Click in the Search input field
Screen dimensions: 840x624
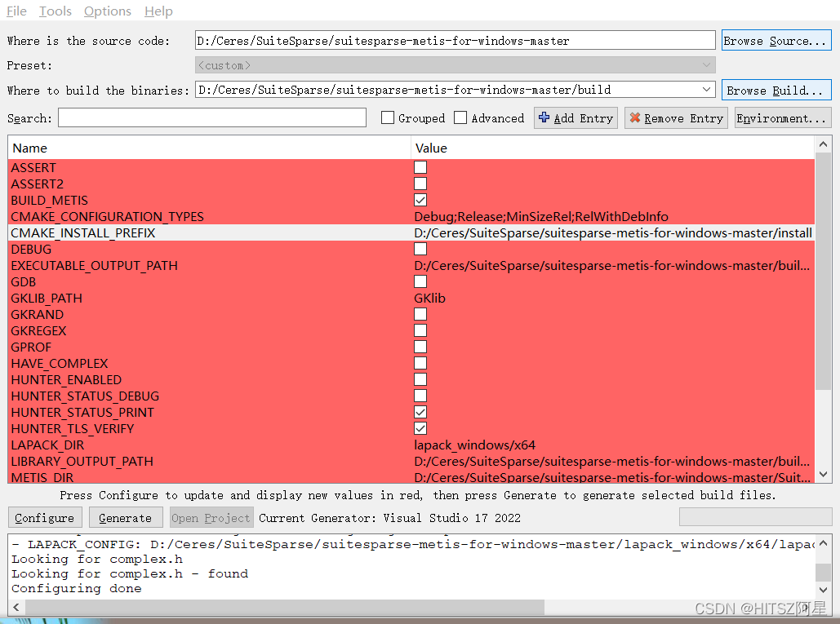point(212,117)
